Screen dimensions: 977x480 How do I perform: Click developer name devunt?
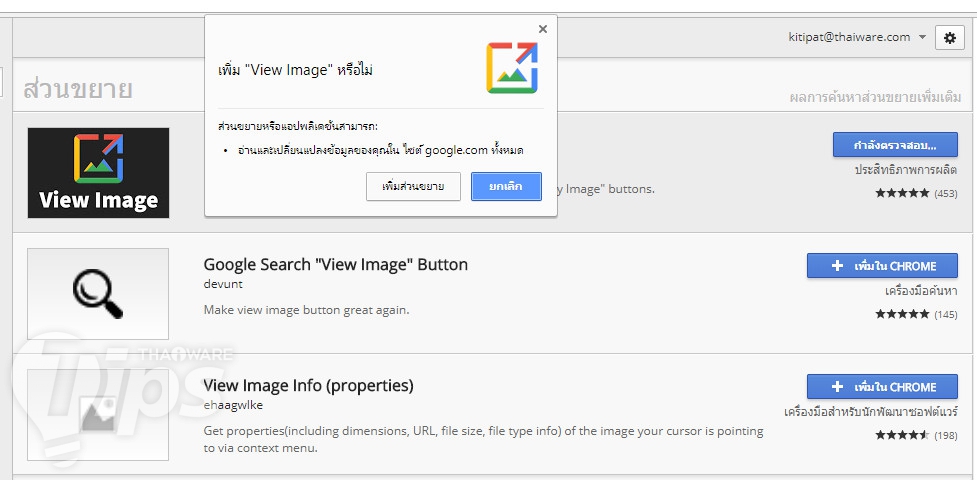pos(223,284)
